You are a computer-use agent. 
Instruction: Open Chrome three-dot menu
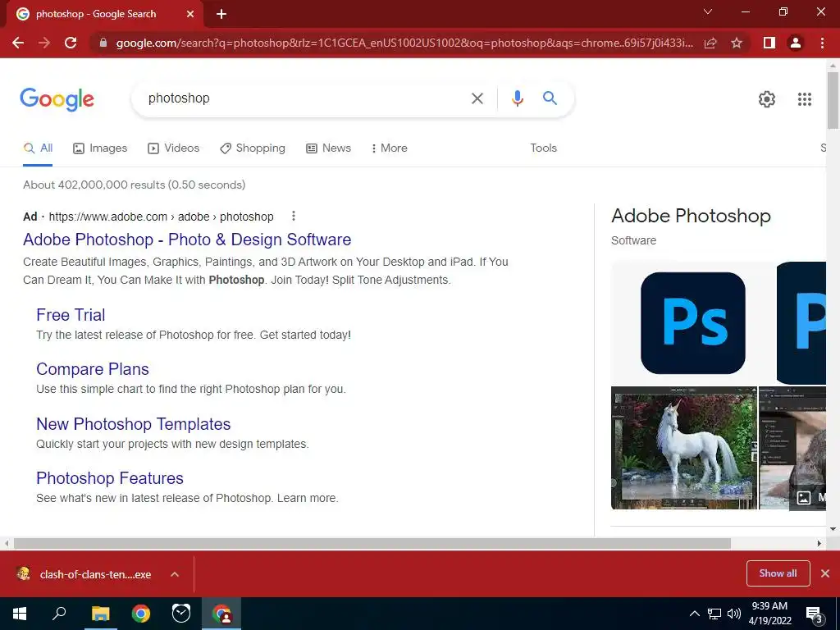[x=822, y=43]
